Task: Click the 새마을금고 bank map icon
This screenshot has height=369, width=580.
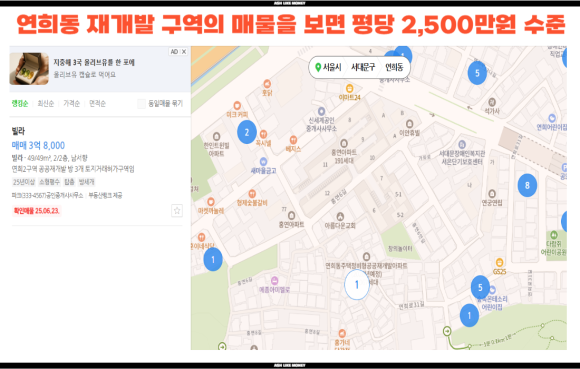Action: pos(263,162)
